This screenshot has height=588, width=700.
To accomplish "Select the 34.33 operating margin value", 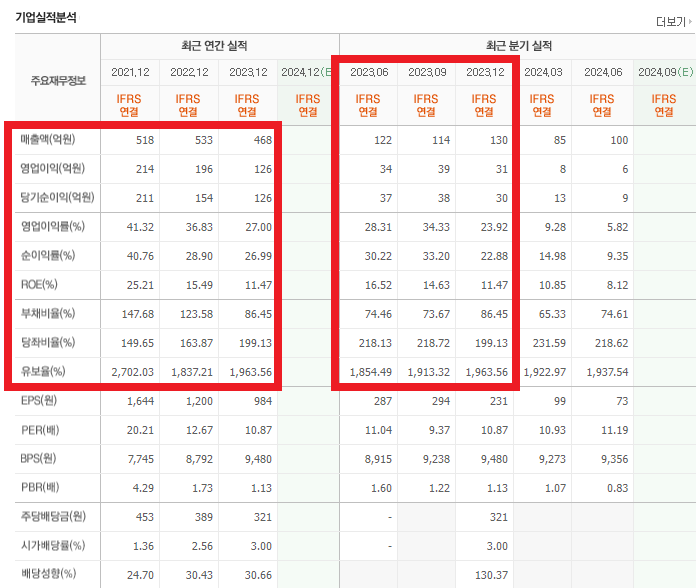I will (x=436, y=227).
